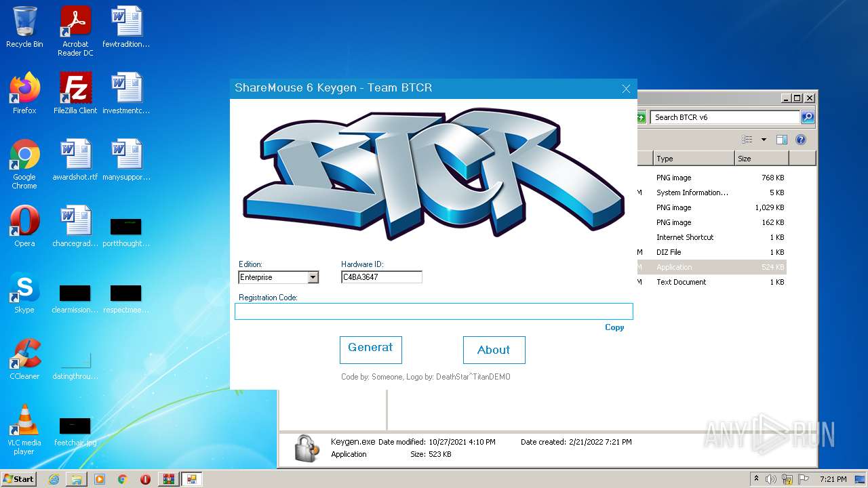The image size is (868, 488).
Task: Sort by the Size column header
Action: coord(762,159)
